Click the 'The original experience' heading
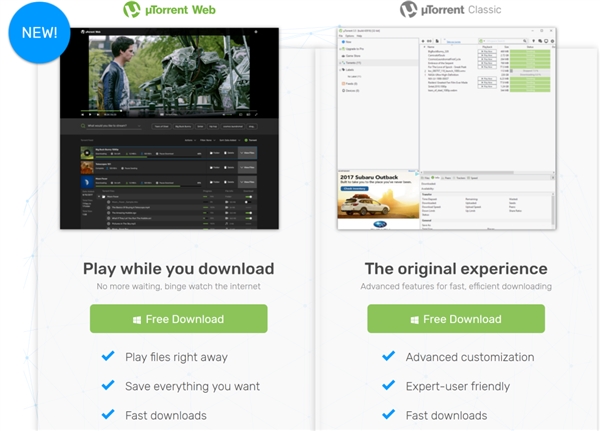Viewport: 600px width, 431px height. point(456,269)
